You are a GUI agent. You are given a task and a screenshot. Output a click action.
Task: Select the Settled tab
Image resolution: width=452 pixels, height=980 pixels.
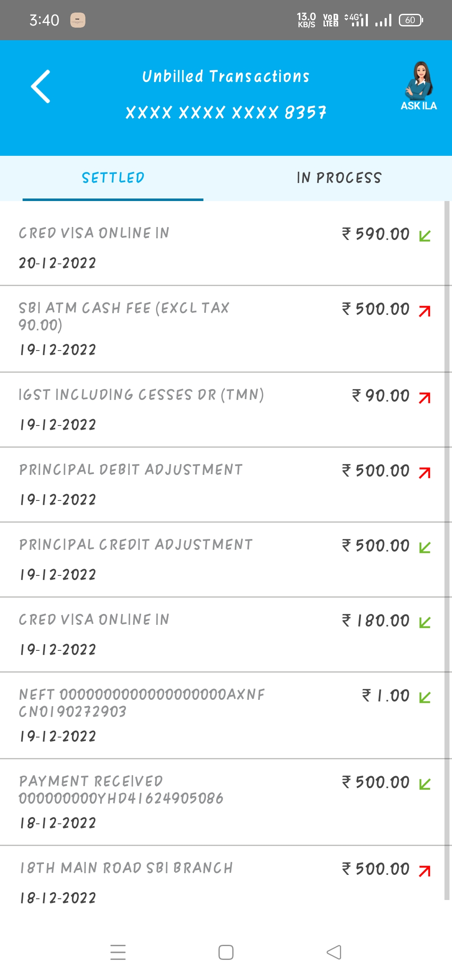pyautogui.click(x=113, y=178)
